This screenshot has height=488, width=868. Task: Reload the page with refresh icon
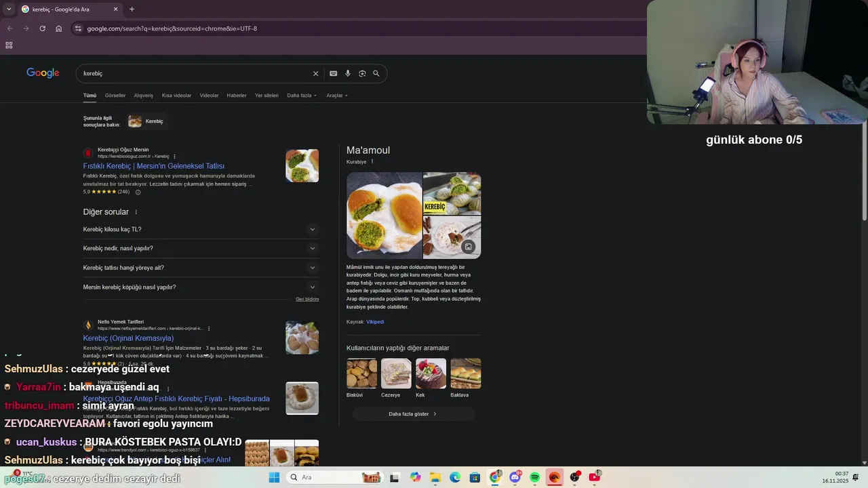point(42,28)
